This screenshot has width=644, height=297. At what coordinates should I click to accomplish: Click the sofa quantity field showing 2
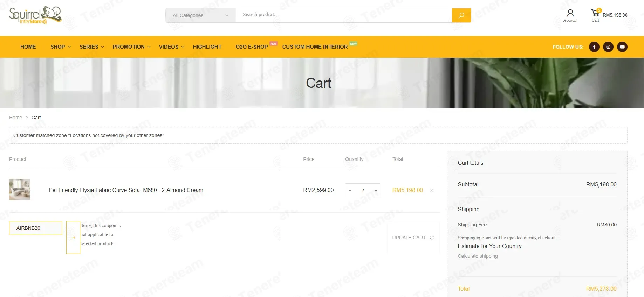tap(363, 190)
